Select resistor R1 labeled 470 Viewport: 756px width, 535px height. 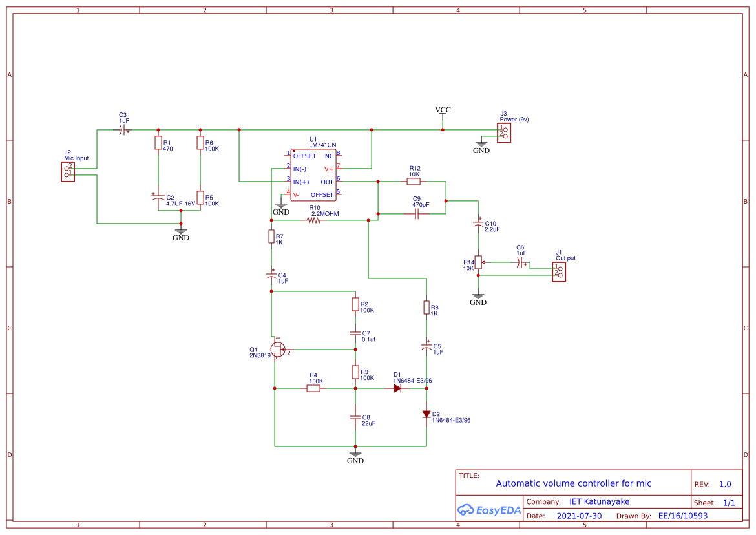(x=158, y=143)
